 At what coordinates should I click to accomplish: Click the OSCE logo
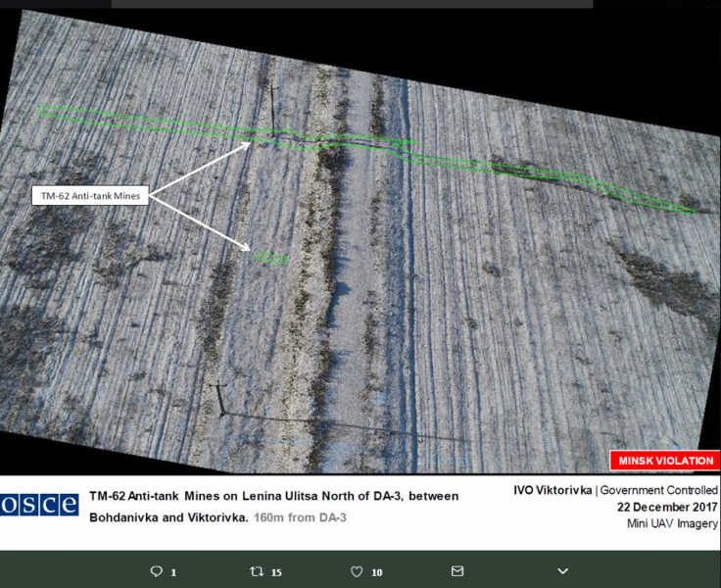tap(39, 505)
